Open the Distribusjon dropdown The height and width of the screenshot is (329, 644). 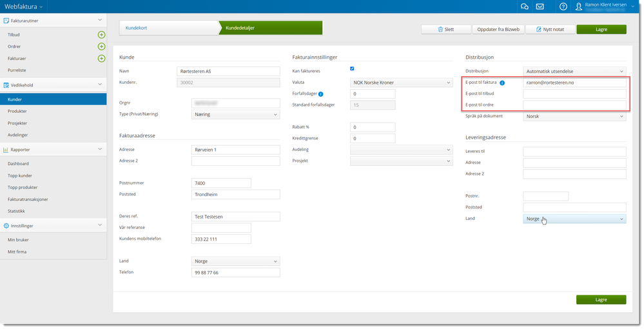tap(574, 71)
